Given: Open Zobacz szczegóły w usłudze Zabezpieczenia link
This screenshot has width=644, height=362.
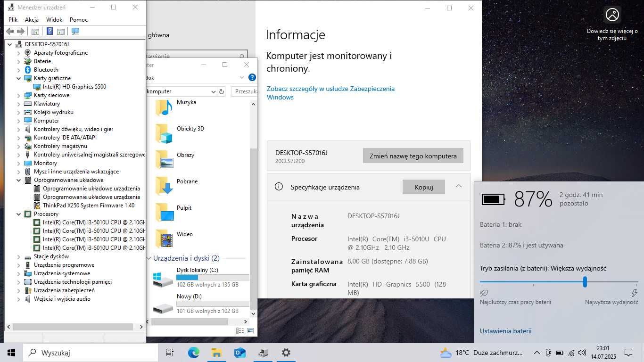Looking at the screenshot, I should click(x=330, y=93).
